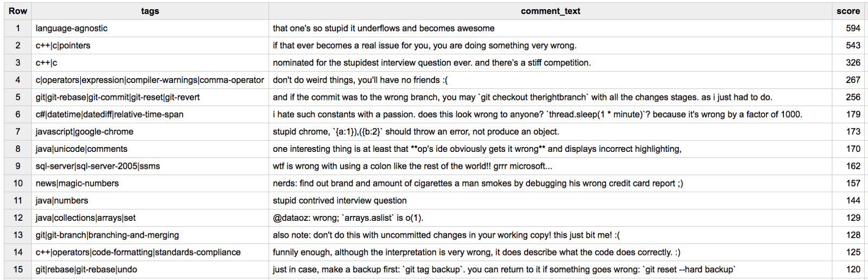868x280 pixels.
Task: Select the "git|rebase|git-rebase|undo" tags cell
Action: 86,270
